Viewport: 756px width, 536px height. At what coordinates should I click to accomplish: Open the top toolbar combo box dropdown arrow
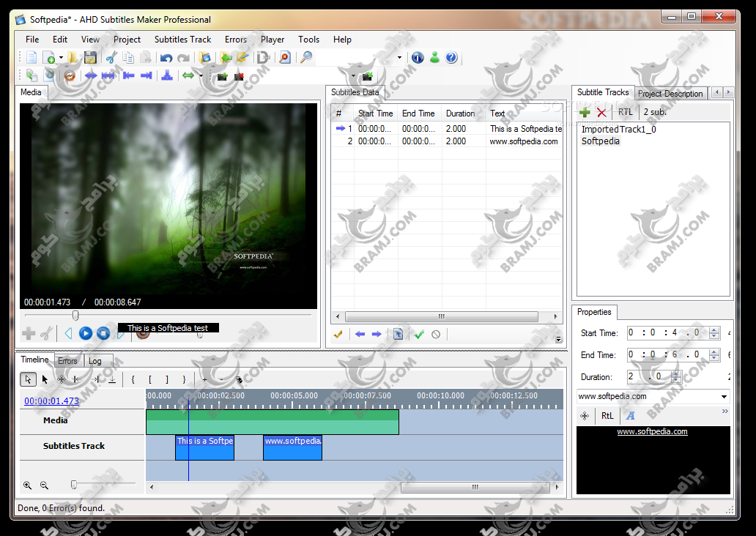[399, 58]
